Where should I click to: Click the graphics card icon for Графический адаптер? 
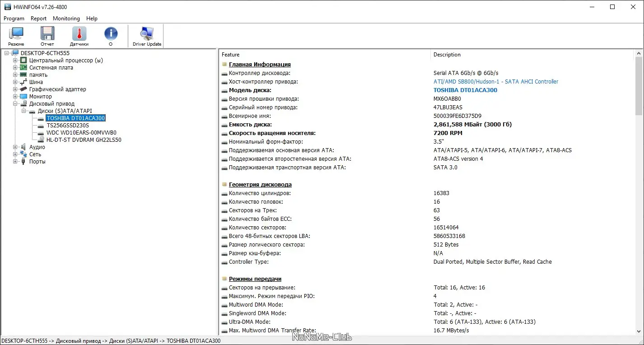(x=23, y=89)
